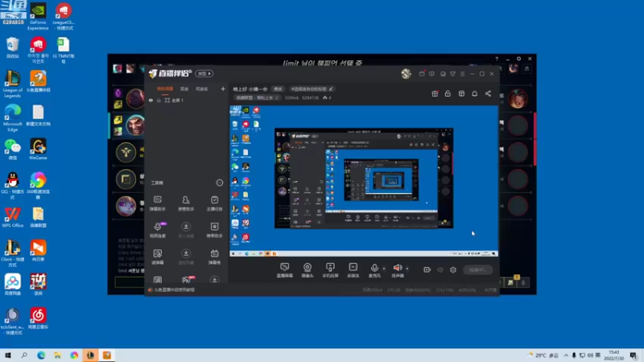Open Windows notification center icon
Viewport: 644px width, 362px height.
[x=634, y=356]
